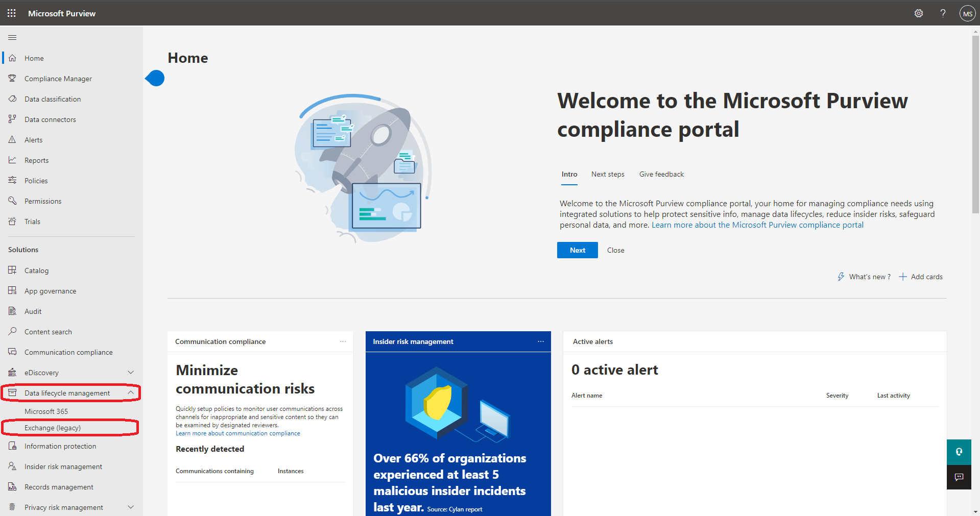Expand Privacy risk management chevron
This screenshot has width=980, height=516.
[x=131, y=507]
